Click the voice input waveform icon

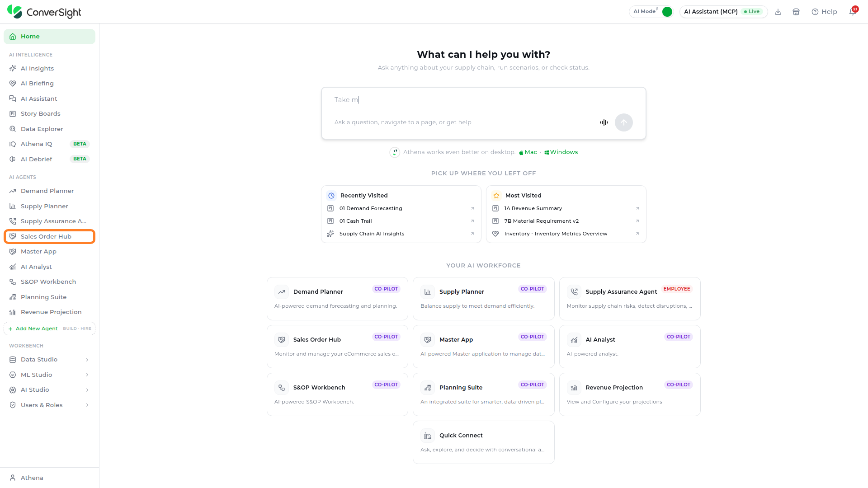pyautogui.click(x=604, y=122)
